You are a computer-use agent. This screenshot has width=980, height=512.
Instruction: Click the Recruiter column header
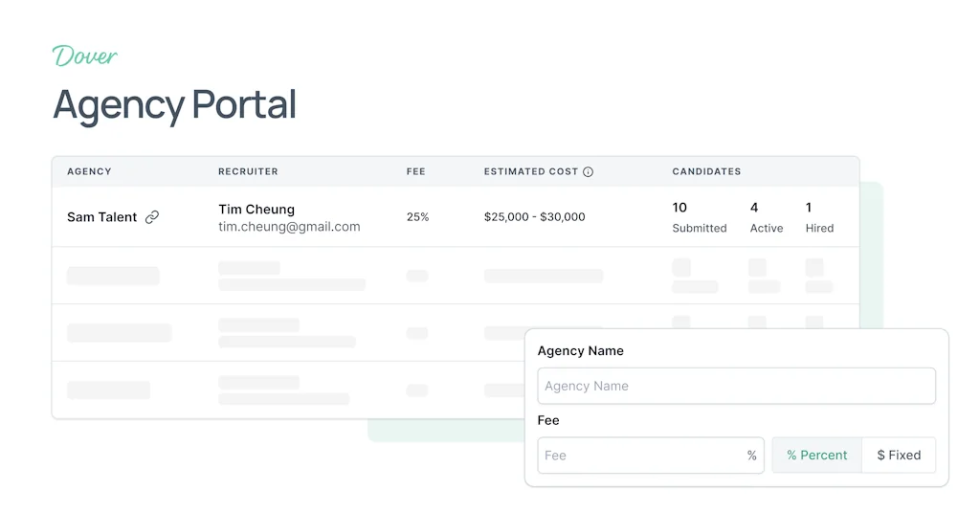(x=248, y=171)
